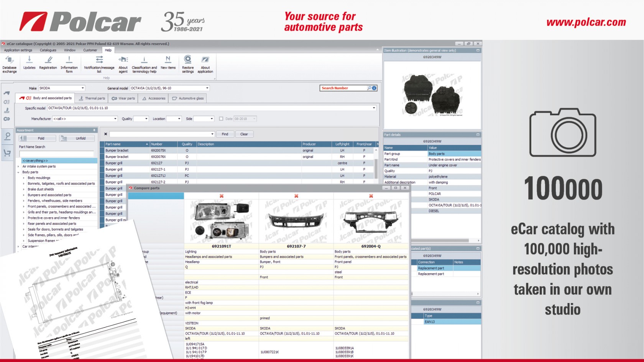Open the Application settings menu
The height and width of the screenshot is (362, 644).
18,50
